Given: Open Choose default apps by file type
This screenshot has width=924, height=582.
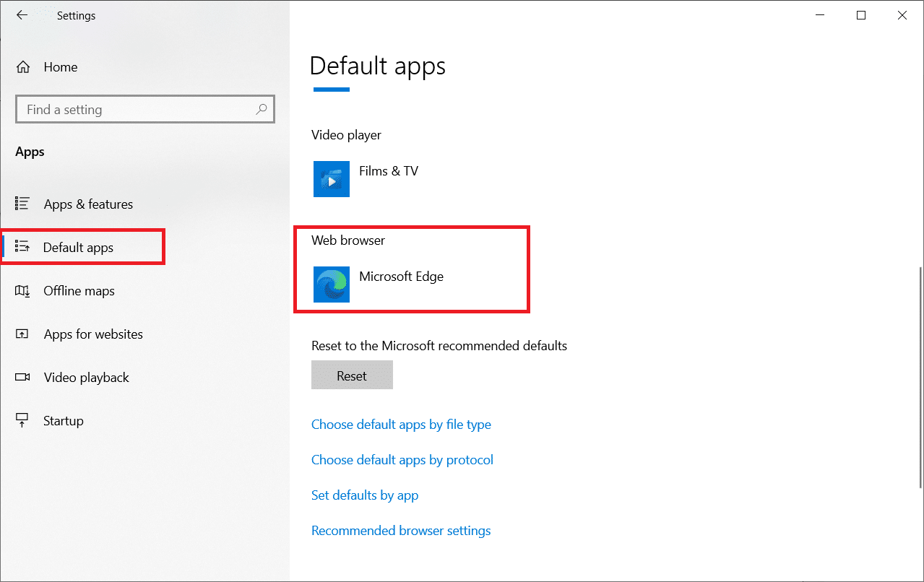Looking at the screenshot, I should [401, 425].
